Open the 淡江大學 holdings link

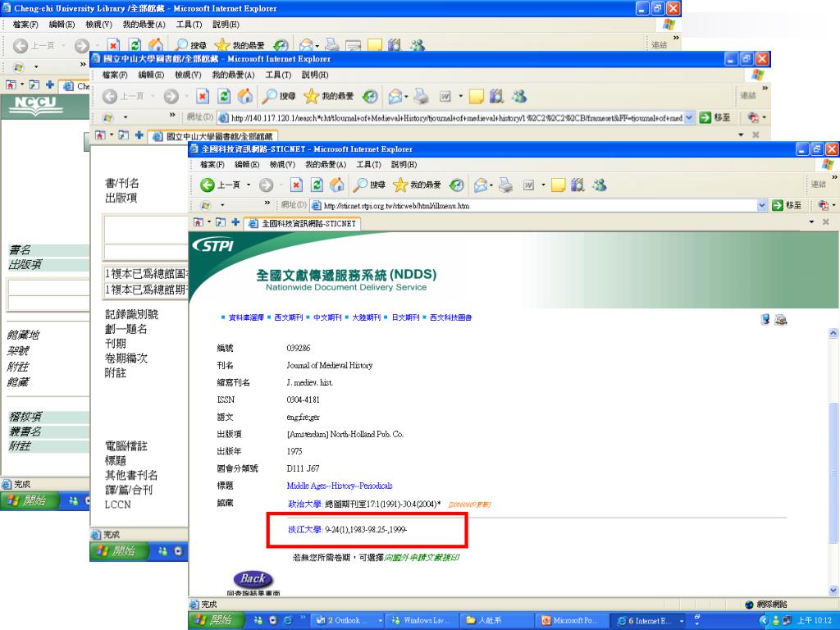point(304,530)
